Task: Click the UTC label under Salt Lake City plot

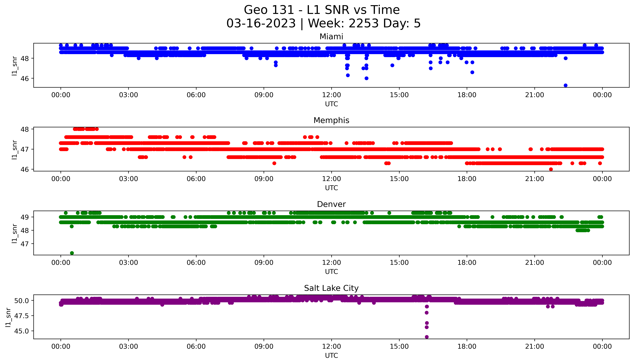Action: tap(331, 355)
